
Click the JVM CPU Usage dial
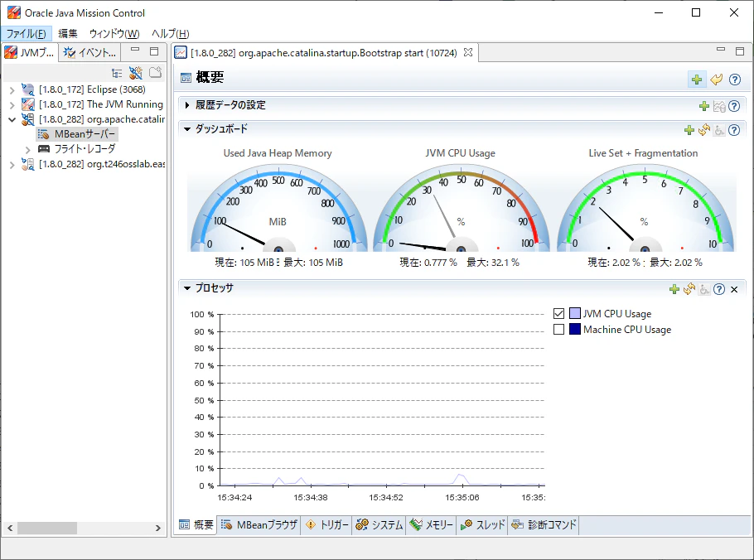461,208
